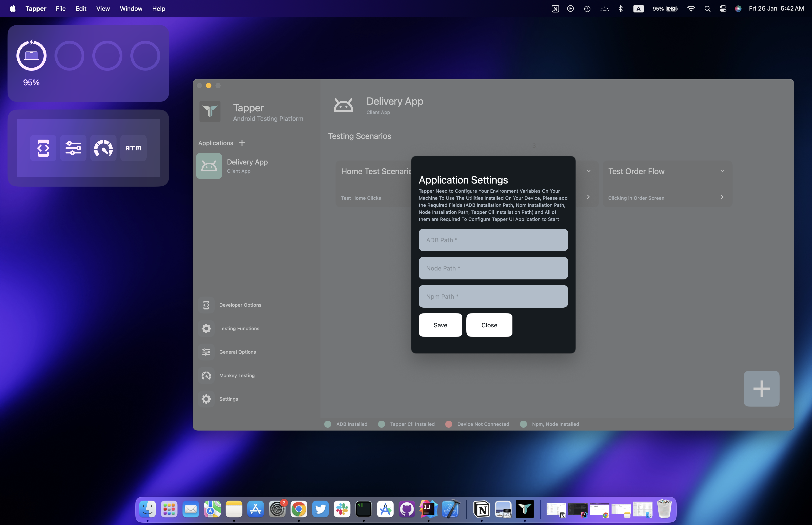Open GitHub Desktop from the Dock
This screenshot has height=525, width=812.
pos(406,509)
